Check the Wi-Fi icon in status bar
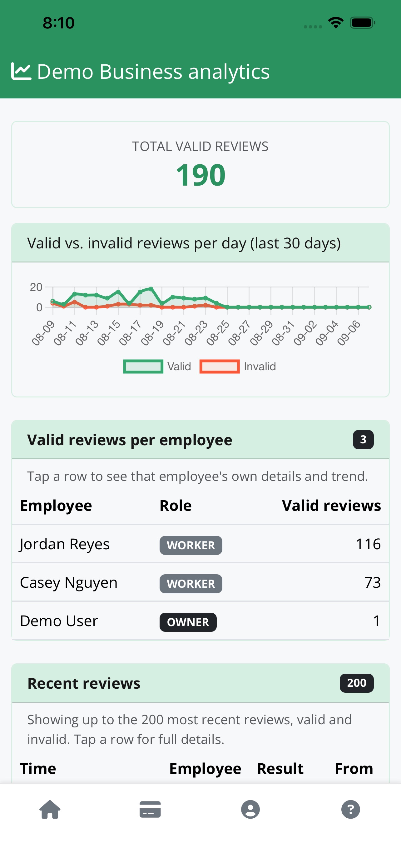This screenshot has height=868, width=401. (336, 23)
